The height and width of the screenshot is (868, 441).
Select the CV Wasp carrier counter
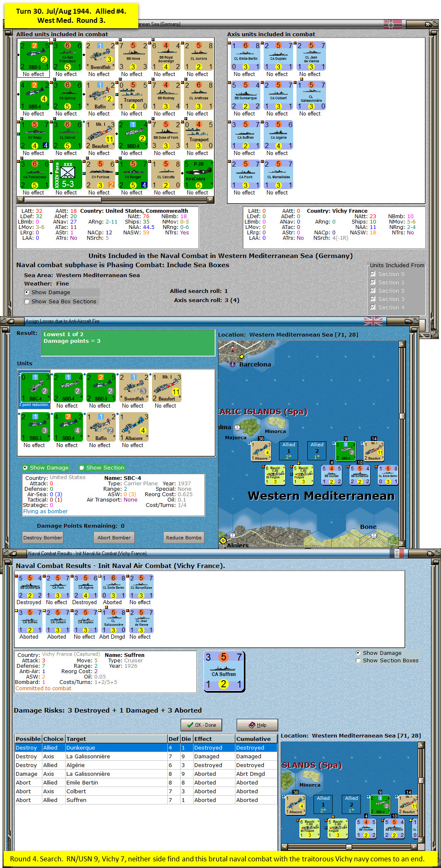pos(34,135)
